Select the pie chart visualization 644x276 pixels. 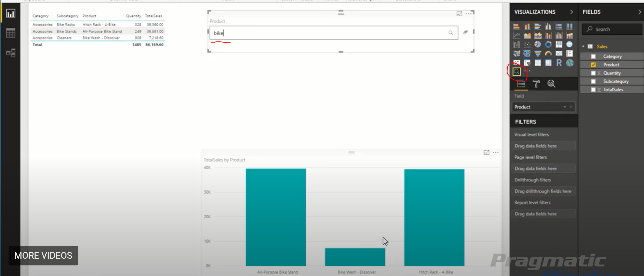[538, 45]
